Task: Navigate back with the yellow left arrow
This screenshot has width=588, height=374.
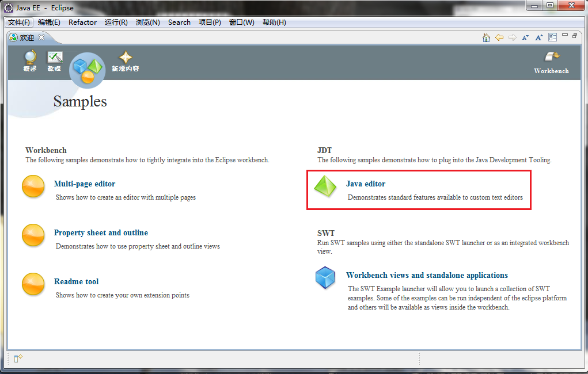Action: (499, 37)
